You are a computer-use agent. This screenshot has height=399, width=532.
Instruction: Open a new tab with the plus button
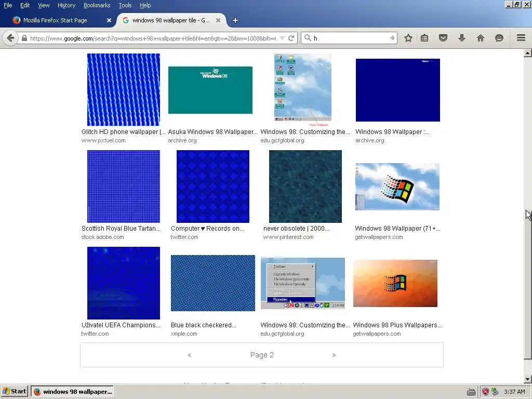pyautogui.click(x=235, y=20)
